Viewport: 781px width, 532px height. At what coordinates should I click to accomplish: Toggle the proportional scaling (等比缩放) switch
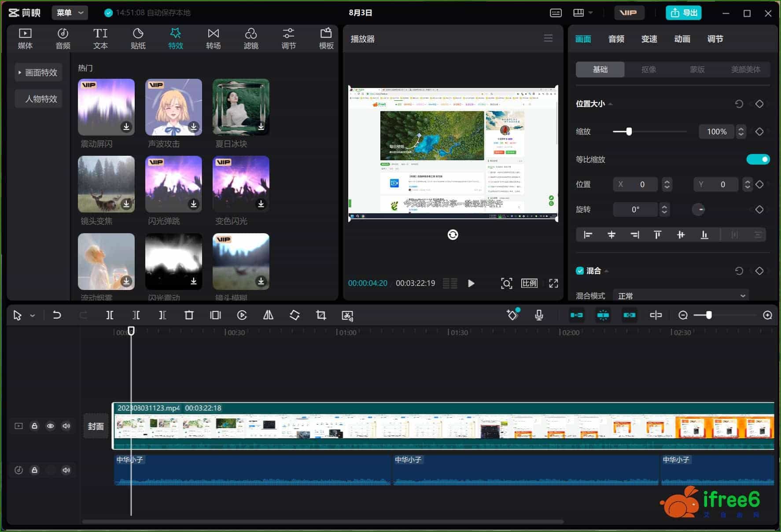tap(758, 159)
